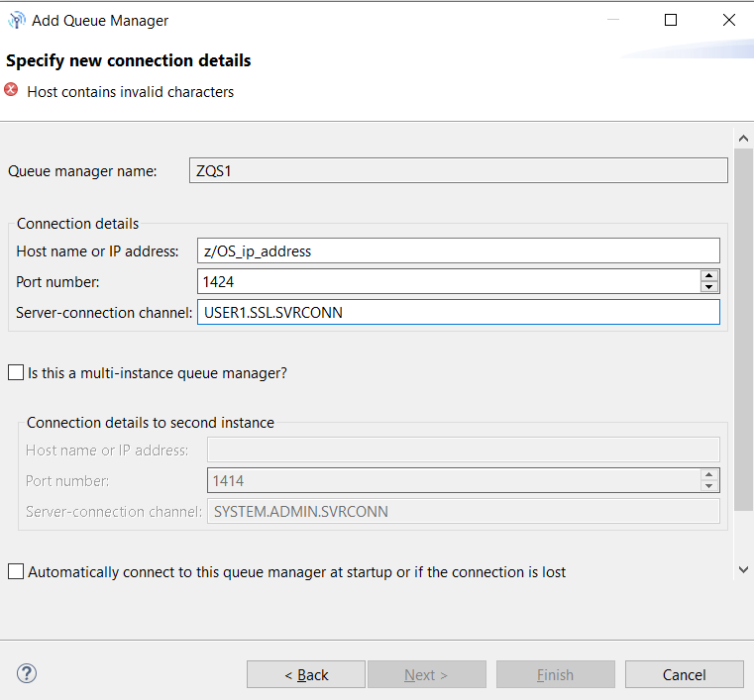Screen dimensions: 754x700
Task: Click the Host name field containing z/OS_ip_address
Action: point(459,250)
